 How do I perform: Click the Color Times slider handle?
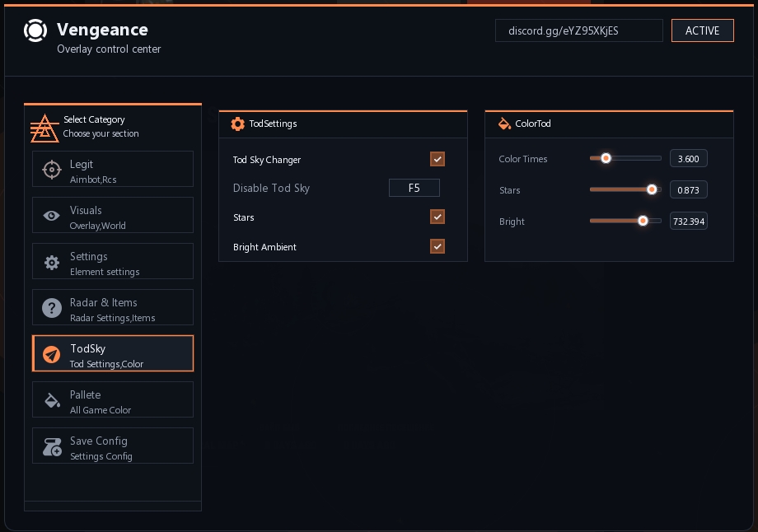tap(606, 158)
